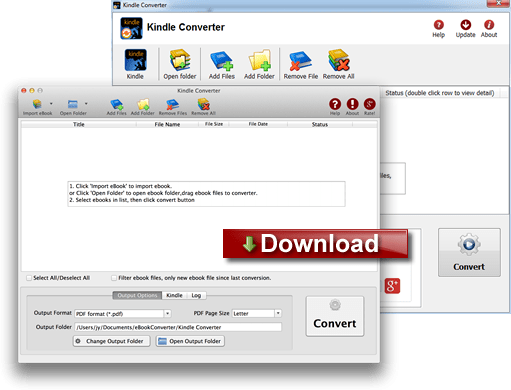
Task: Open Help in Mac window toolbar
Action: point(335,104)
